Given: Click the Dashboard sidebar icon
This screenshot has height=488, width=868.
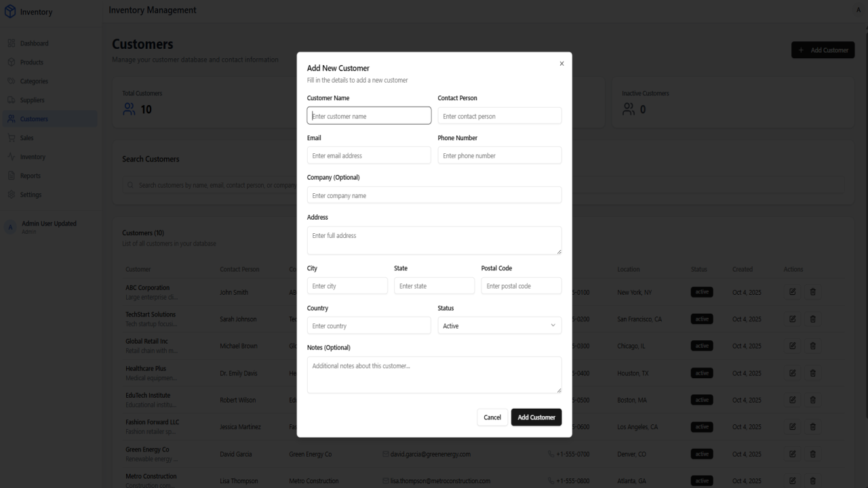Looking at the screenshot, I should click(11, 43).
